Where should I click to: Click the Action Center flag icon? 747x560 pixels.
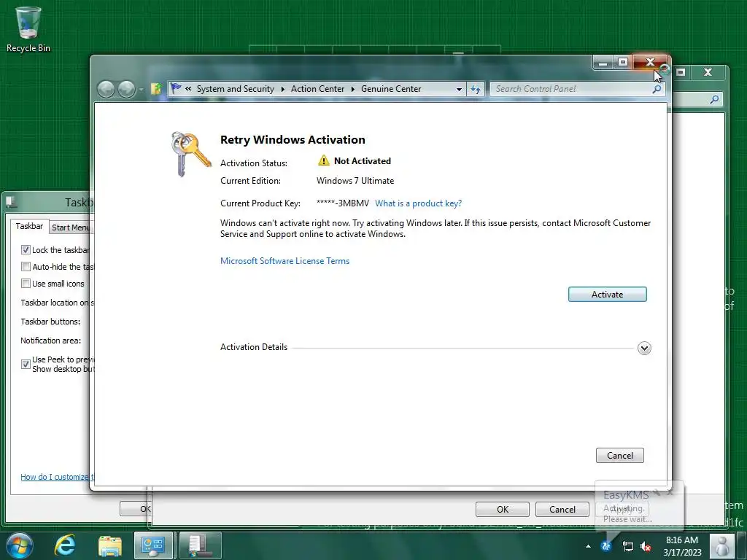[176, 88]
